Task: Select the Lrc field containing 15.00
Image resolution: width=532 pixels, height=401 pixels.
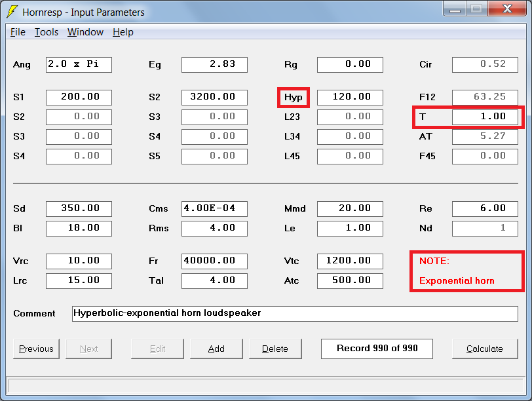Action: pos(79,281)
